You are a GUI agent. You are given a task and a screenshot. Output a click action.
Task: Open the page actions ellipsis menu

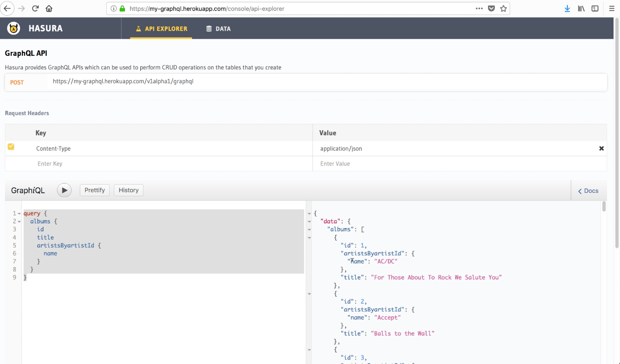pyautogui.click(x=479, y=8)
